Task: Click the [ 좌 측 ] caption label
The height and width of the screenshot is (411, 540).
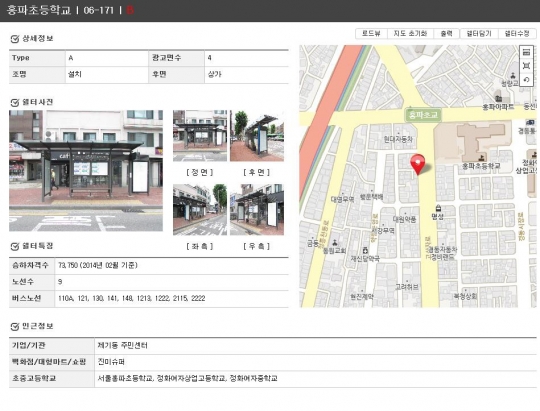Action: coord(200,246)
